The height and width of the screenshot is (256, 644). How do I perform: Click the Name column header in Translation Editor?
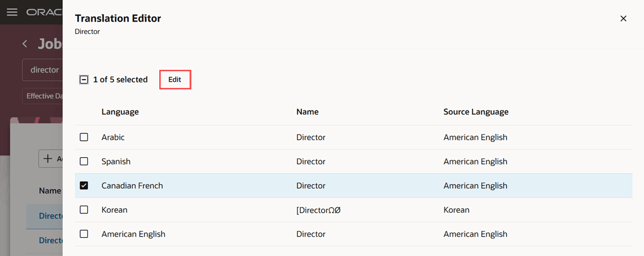(x=307, y=112)
